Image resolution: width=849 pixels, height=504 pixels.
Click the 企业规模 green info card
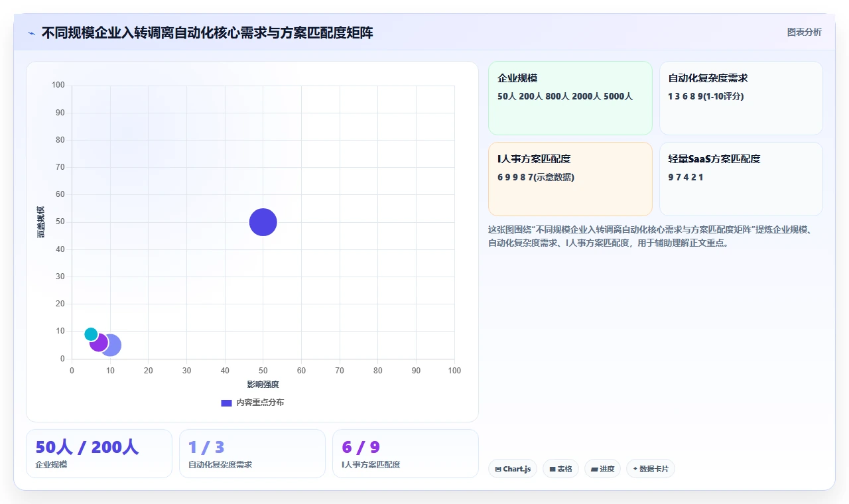click(570, 98)
